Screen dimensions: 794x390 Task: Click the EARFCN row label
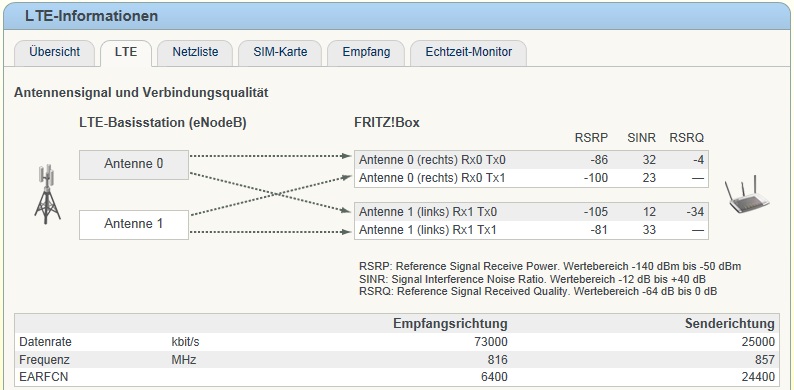(44, 377)
